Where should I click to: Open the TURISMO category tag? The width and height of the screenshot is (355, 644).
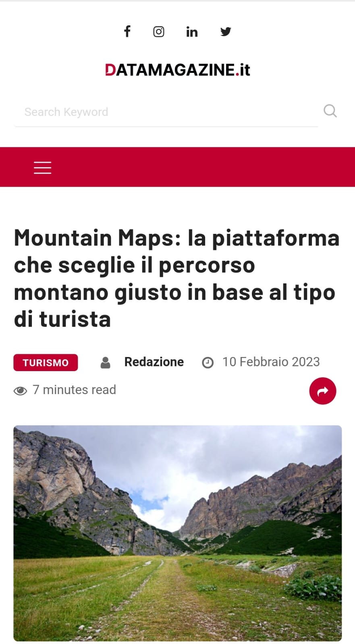click(46, 363)
